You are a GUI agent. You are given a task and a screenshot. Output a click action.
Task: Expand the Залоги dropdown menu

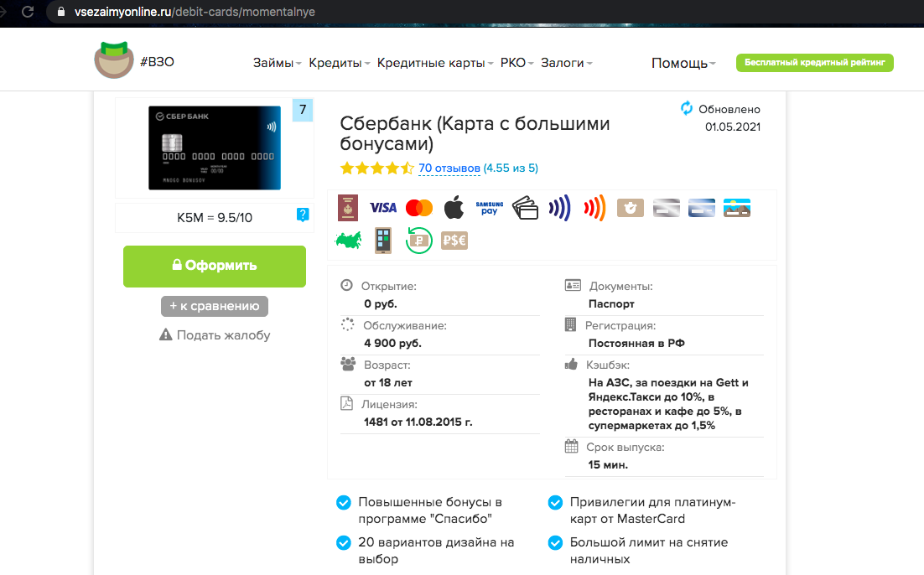pos(566,63)
